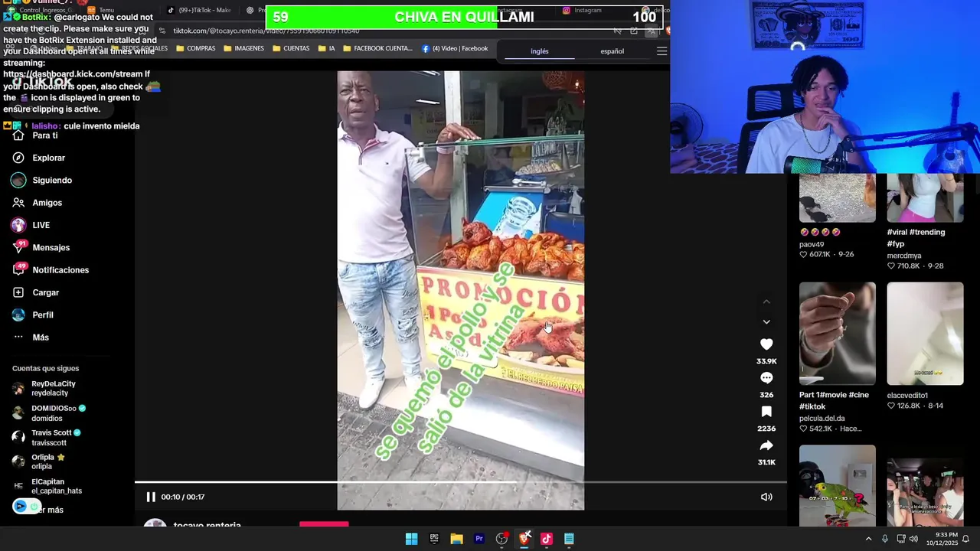
Task: Open the green parrot video thumbnail
Action: point(837,485)
